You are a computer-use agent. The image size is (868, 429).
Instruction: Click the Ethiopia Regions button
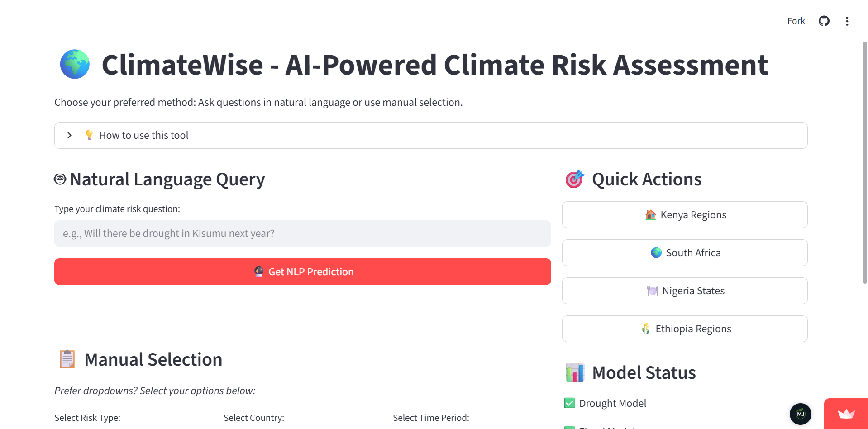coord(685,329)
